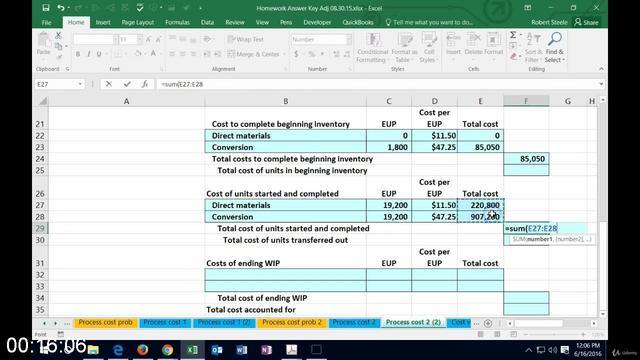The image size is (640, 360).
Task: Toggle Center horizontal alignment
Action: 182,54
